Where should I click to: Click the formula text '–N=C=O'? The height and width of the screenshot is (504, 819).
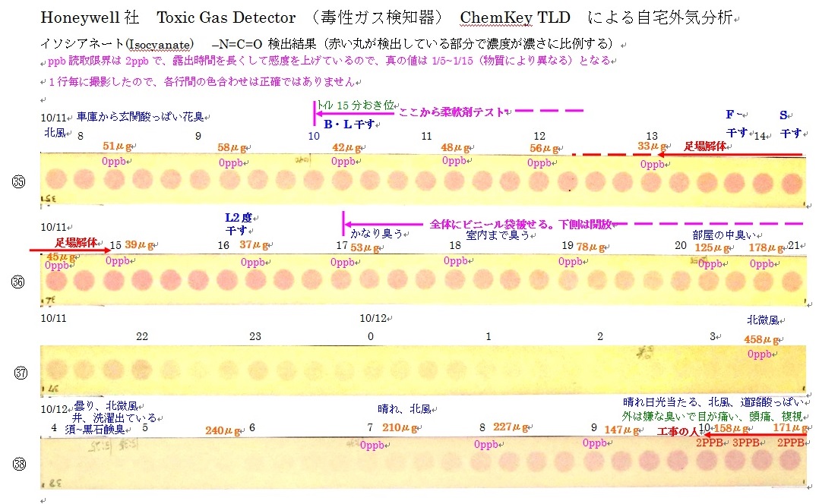pos(236,45)
